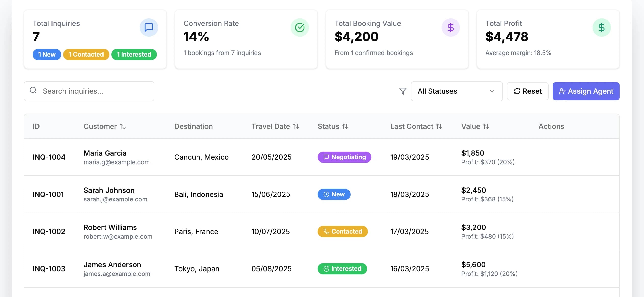Toggle sorting on the Value column
644x297 pixels.
click(x=486, y=126)
